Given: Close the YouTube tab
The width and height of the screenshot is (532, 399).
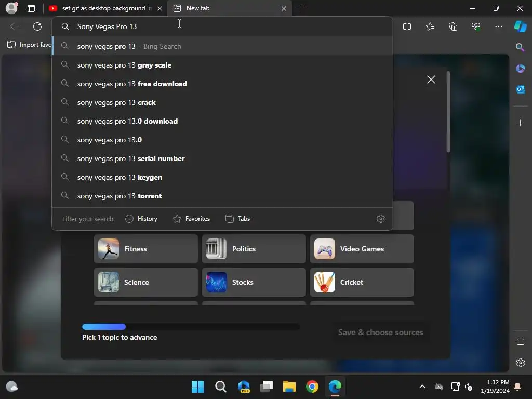Looking at the screenshot, I should [x=160, y=8].
